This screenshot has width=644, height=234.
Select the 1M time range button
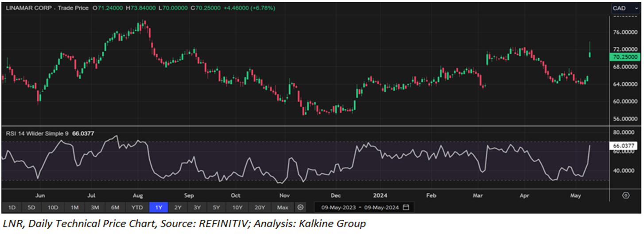(x=74, y=207)
